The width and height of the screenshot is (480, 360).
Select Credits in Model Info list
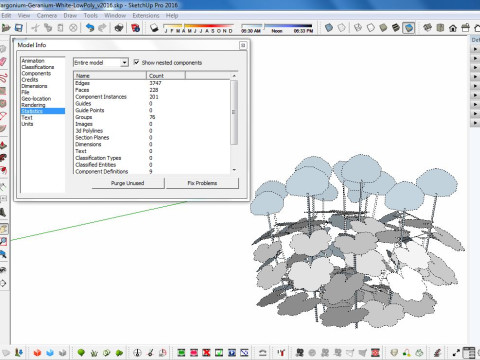tap(30, 80)
